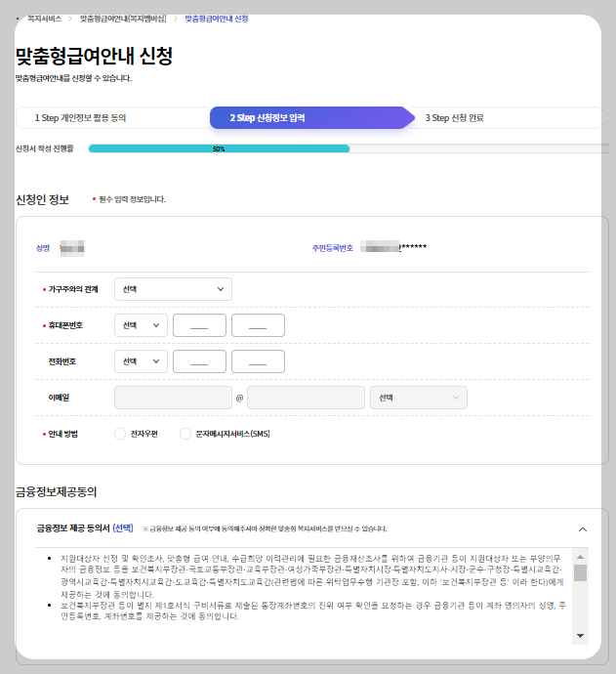The height and width of the screenshot is (674, 616).
Task: Open the 복지서비스 breadcrumb link
Action: pyautogui.click(x=45, y=19)
